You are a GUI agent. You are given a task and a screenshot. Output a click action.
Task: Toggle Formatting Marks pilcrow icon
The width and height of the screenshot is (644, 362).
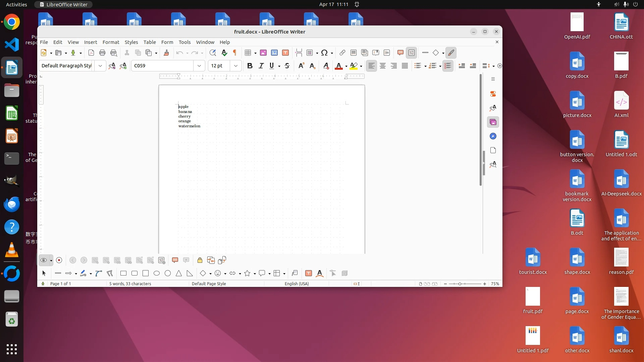click(x=235, y=53)
